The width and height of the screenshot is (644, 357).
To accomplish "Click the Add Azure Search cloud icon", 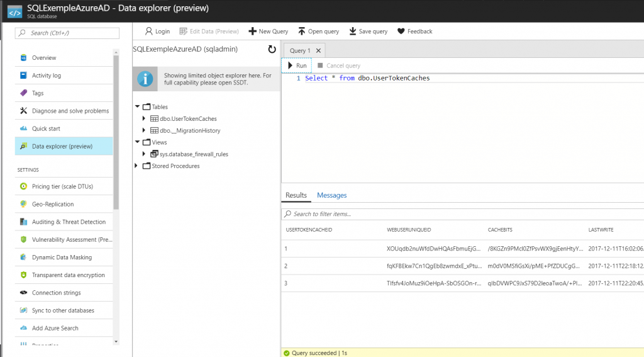I will pyautogui.click(x=23, y=328).
